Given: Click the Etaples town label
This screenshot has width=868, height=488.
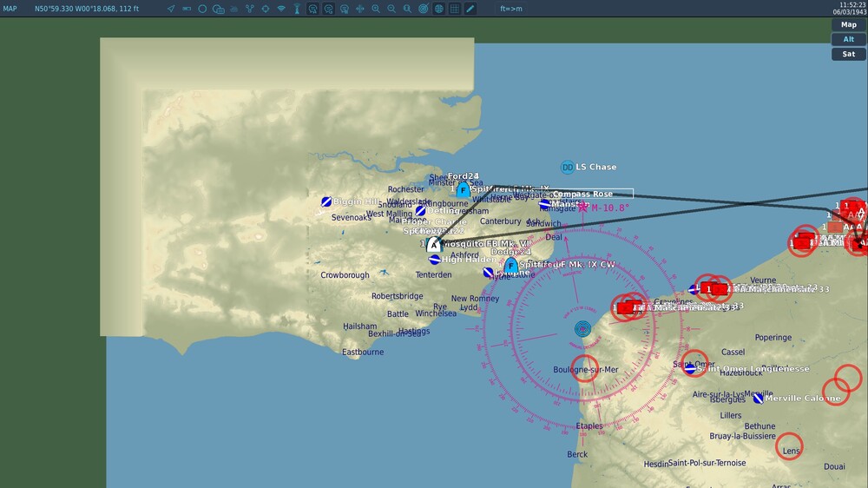Looking at the screenshot, I should [589, 426].
